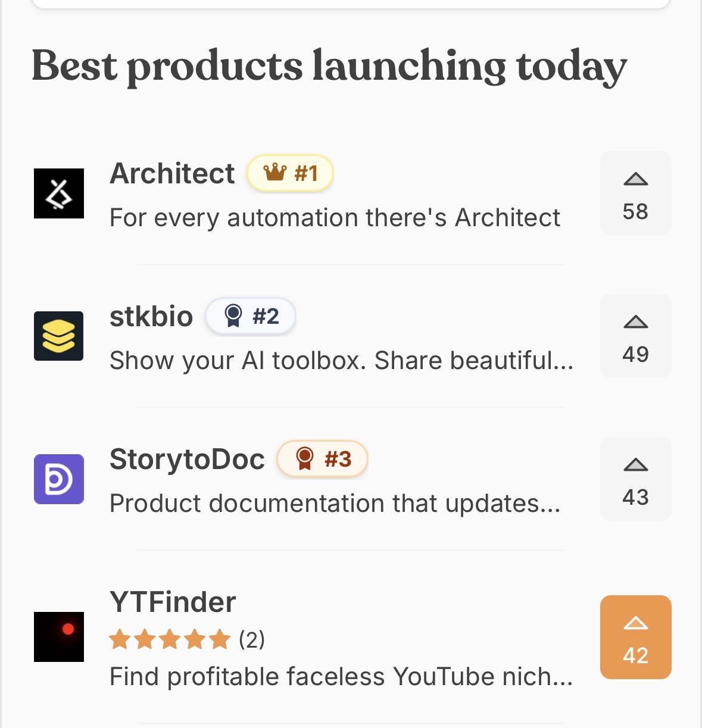Click YTFinder review count (2)
The height and width of the screenshot is (728, 702).
[252, 640]
